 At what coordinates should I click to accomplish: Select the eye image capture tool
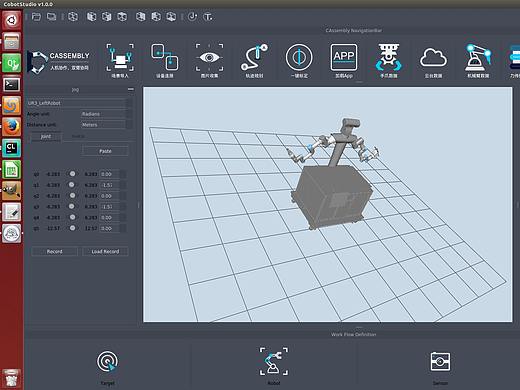pos(209,57)
